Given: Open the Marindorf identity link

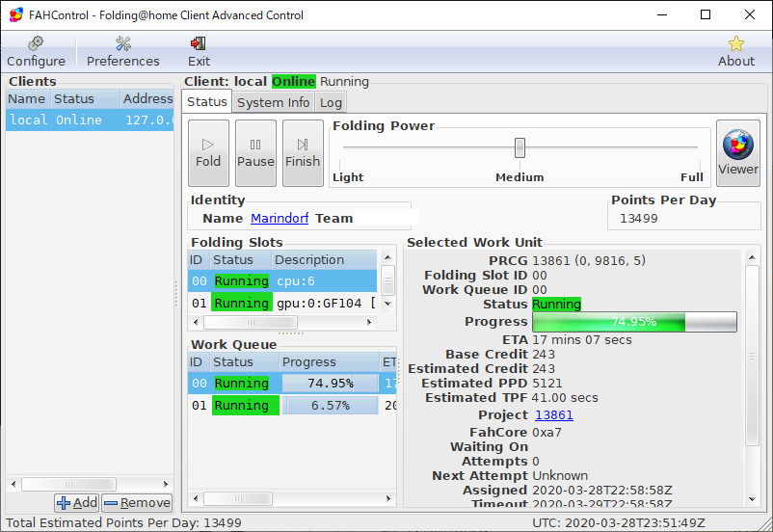Looking at the screenshot, I should (x=280, y=219).
